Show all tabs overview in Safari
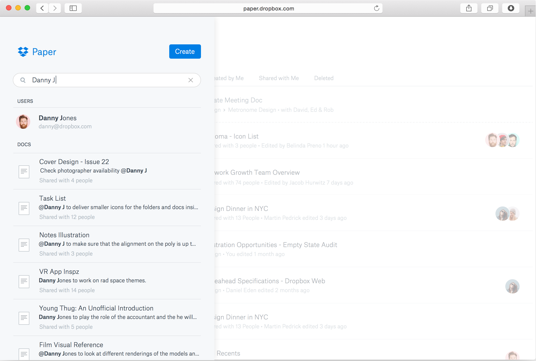The height and width of the screenshot is (361, 536). tap(490, 8)
